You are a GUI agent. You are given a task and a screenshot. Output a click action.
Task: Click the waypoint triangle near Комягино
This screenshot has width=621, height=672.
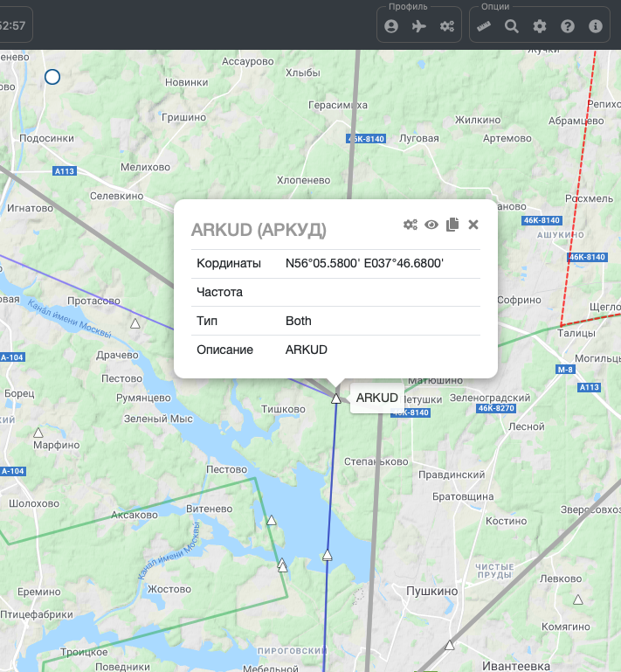(x=577, y=599)
